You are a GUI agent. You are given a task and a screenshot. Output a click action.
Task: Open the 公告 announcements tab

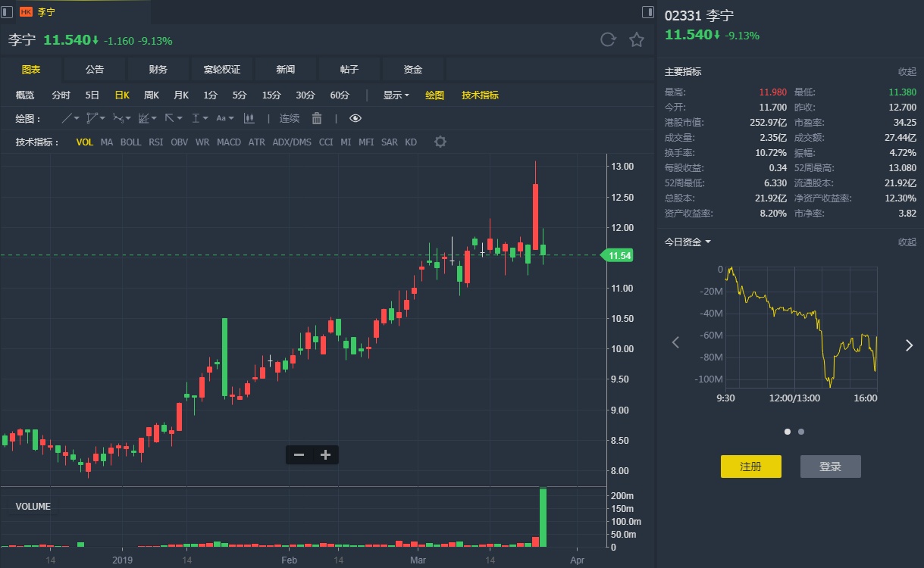point(95,69)
